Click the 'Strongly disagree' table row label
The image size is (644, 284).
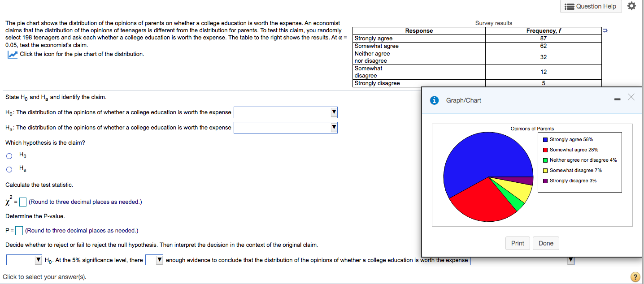pos(377,83)
